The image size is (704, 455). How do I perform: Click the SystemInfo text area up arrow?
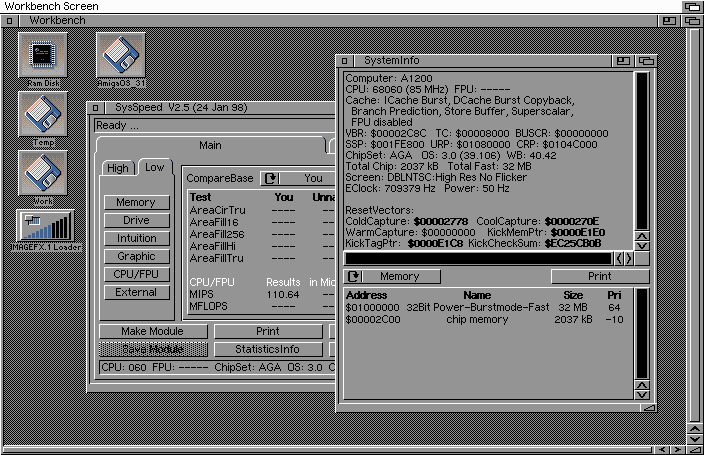click(x=642, y=237)
